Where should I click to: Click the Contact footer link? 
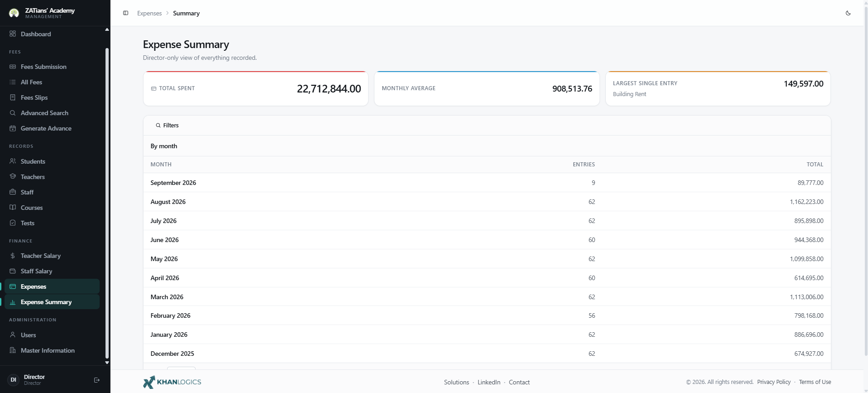click(x=519, y=382)
